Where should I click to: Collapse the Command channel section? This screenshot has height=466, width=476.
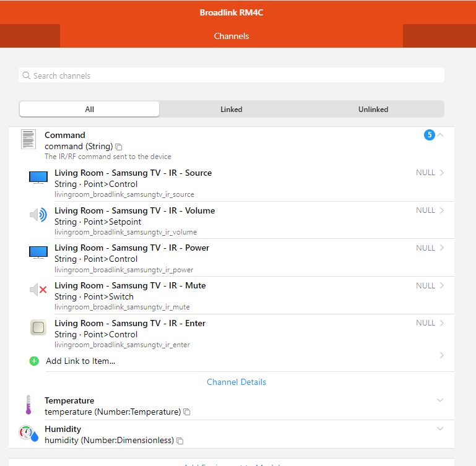(440, 135)
